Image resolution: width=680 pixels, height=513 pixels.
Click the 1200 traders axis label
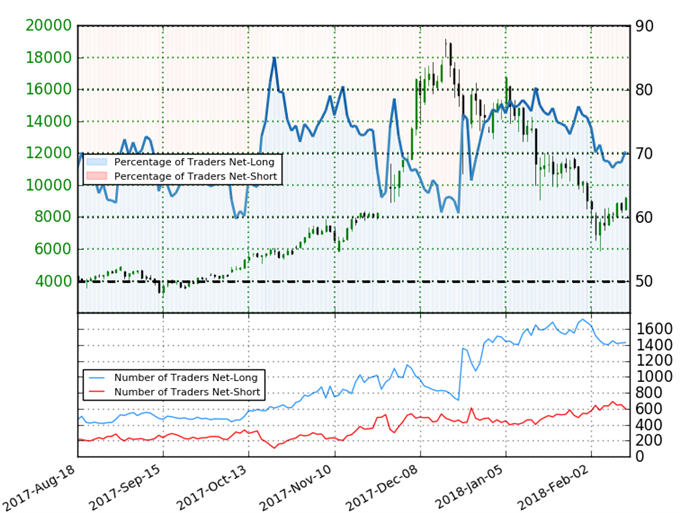(x=654, y=361)
